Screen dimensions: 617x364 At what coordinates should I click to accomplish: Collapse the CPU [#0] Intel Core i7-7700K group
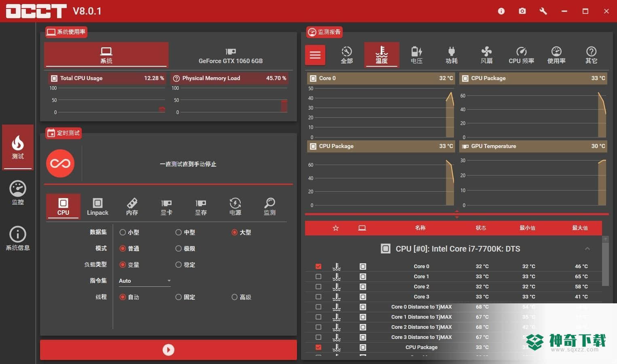[587, 249]
